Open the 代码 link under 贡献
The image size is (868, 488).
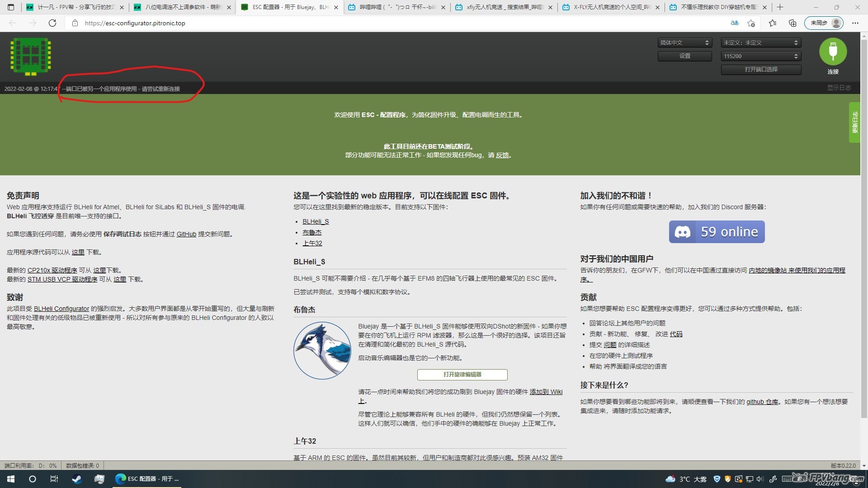pos(676,334)
